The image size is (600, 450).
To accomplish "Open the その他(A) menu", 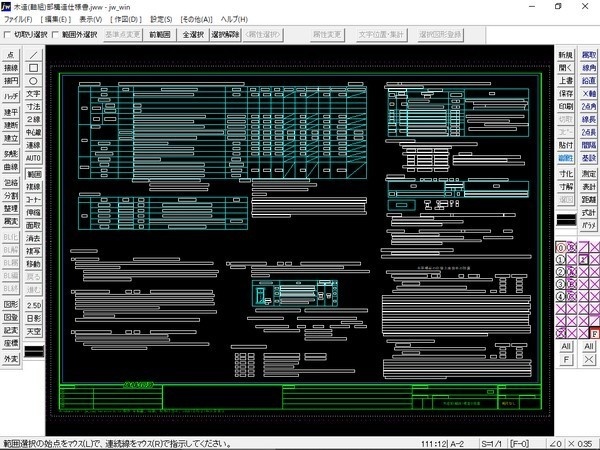I will pyautogui.click(x=196, y=19).
